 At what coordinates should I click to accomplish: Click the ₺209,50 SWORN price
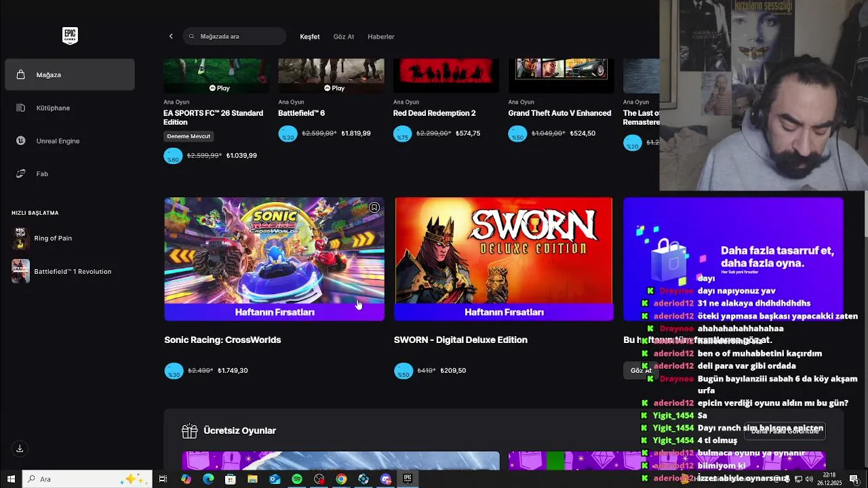453,371
